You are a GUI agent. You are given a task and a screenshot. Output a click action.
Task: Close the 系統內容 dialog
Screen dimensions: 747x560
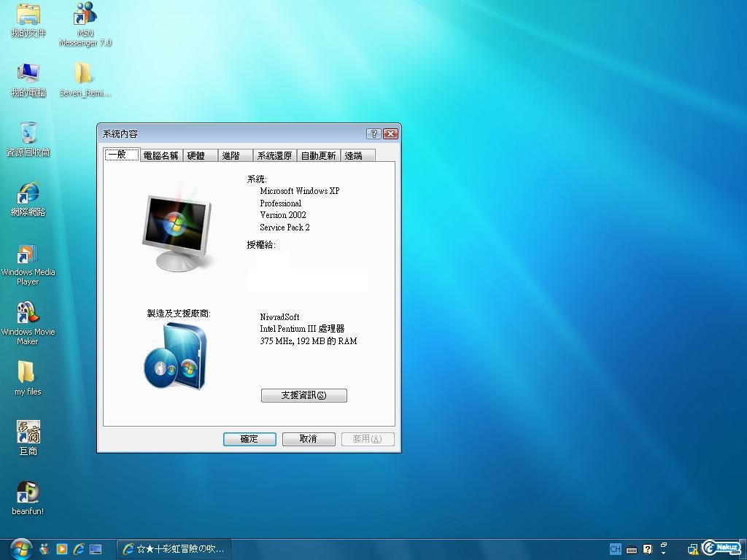click(391, 134)
